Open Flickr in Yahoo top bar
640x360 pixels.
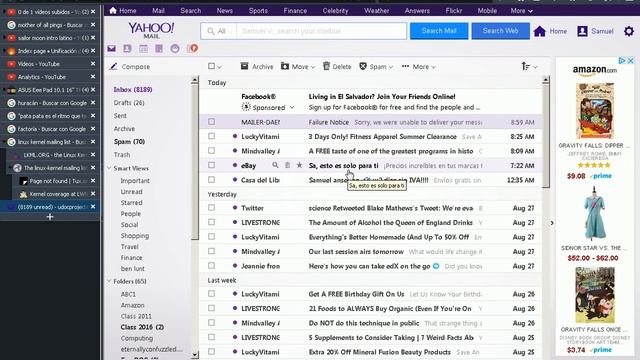(x=453, y=11)
